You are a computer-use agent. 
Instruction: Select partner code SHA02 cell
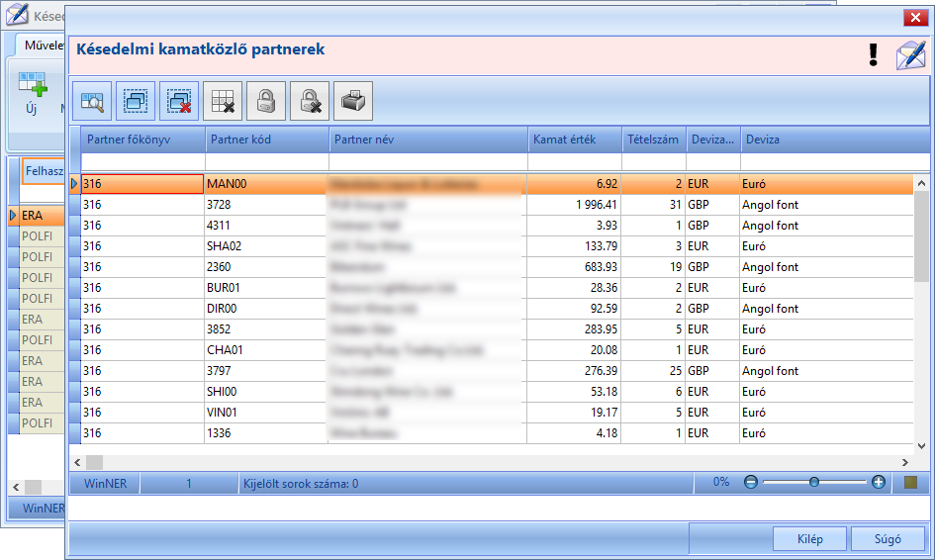[x=266, y=246]
